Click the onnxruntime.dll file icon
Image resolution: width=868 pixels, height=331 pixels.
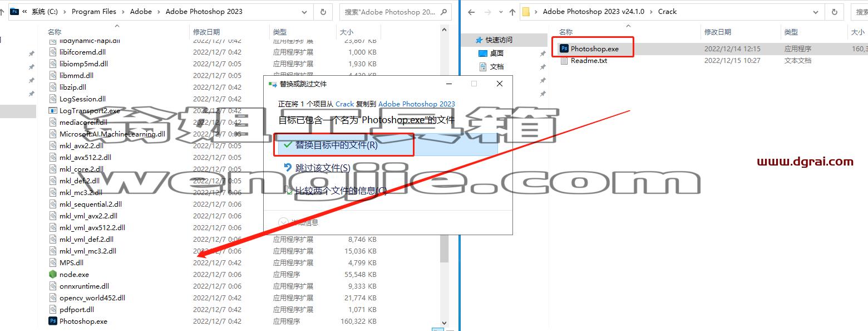pyautogui.click(x=53, y=286)
